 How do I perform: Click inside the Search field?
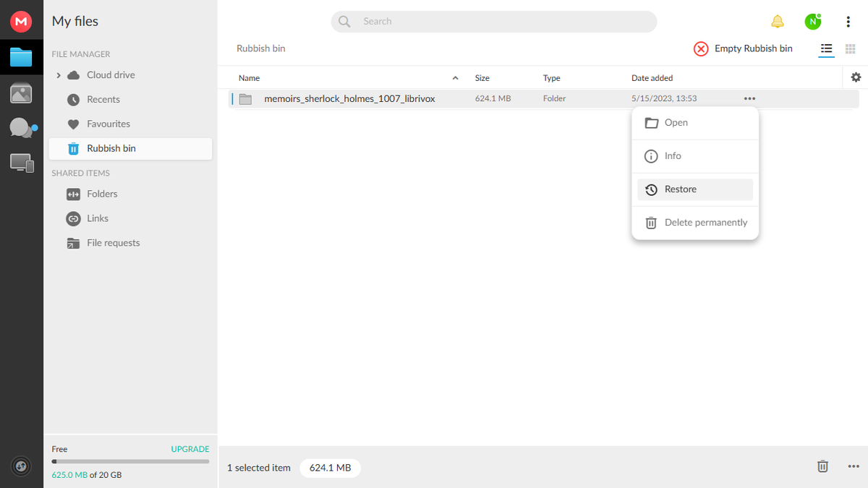click(x=493, y=21)
